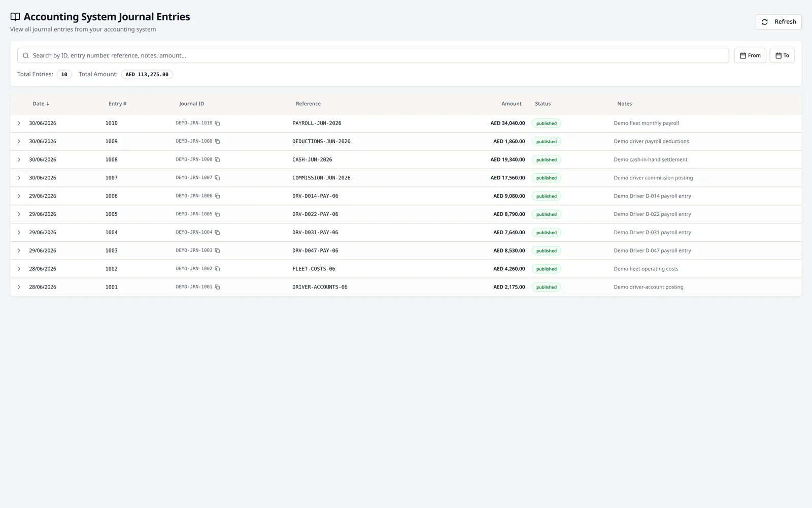Focus the journal entries search field

coord(373,55)
